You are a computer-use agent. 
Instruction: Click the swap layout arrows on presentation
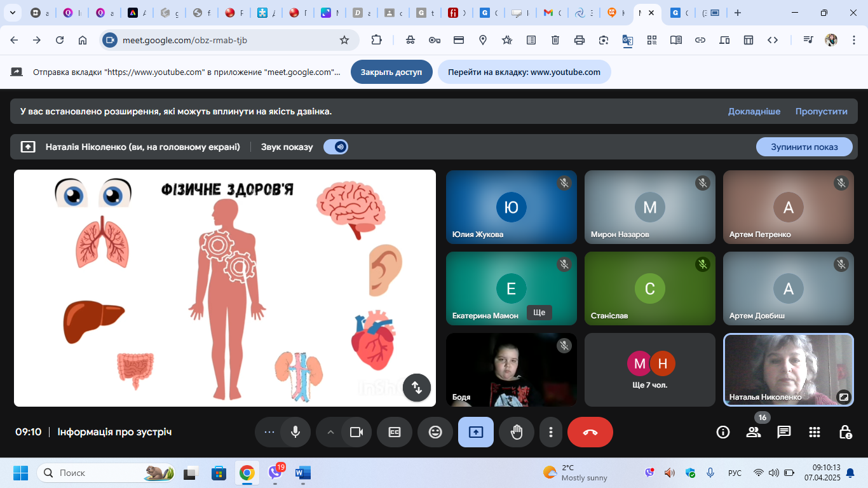pyautogui.click(x=417, y=388)
